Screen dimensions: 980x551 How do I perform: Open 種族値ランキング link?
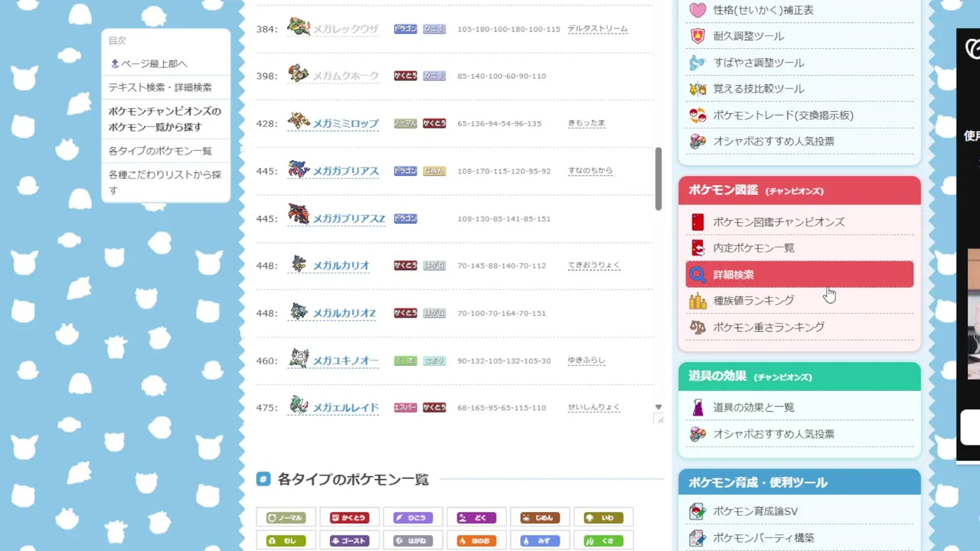[753, 301]
